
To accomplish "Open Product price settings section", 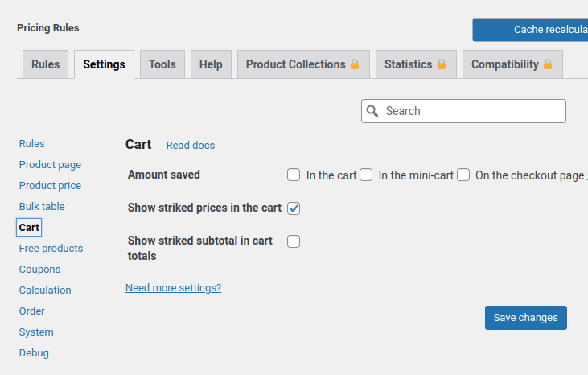I will (x=50, y=186).
